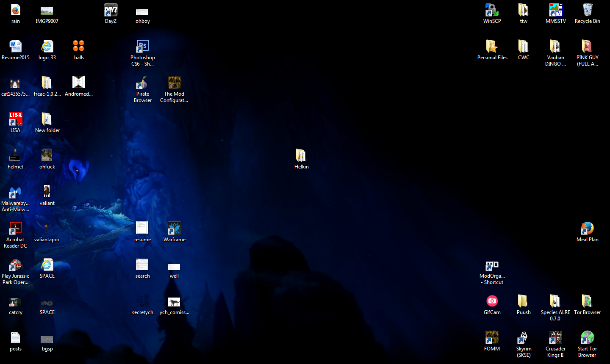Select the rain Firefox shortcut icon
The height and width of the screenshot is (364, 610).
[16, 10]
